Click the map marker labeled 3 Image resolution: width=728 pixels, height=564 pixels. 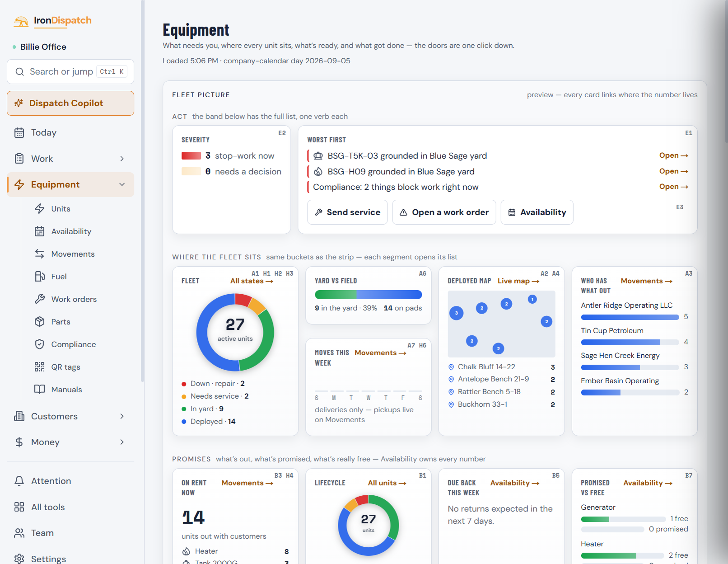(456, 313)
